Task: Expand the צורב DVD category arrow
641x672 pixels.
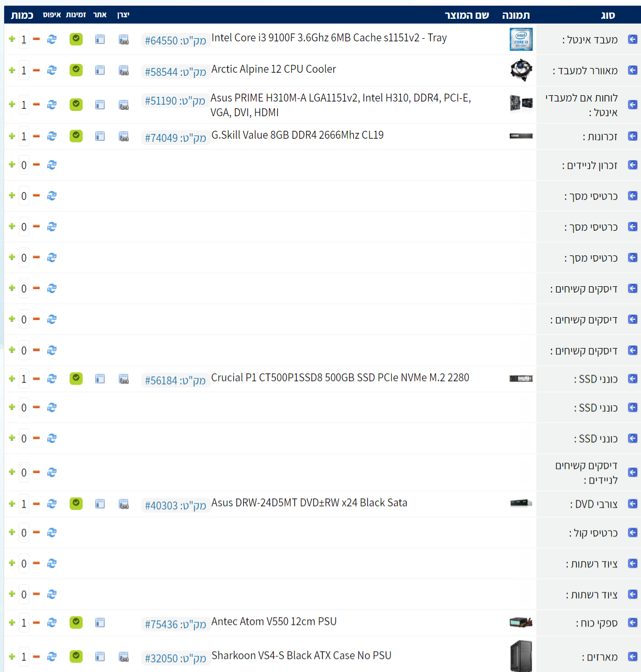Action: pyautogui.click(x=633, y=503)
